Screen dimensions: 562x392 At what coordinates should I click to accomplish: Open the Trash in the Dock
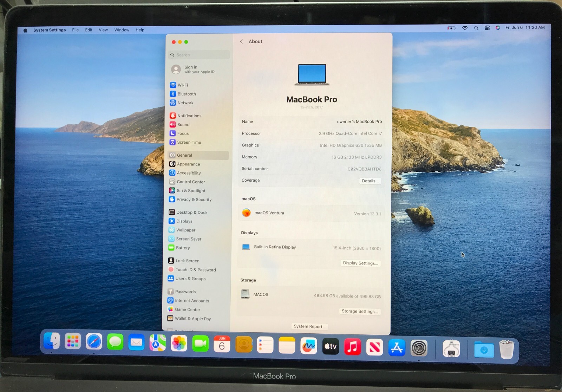point(507,349)
